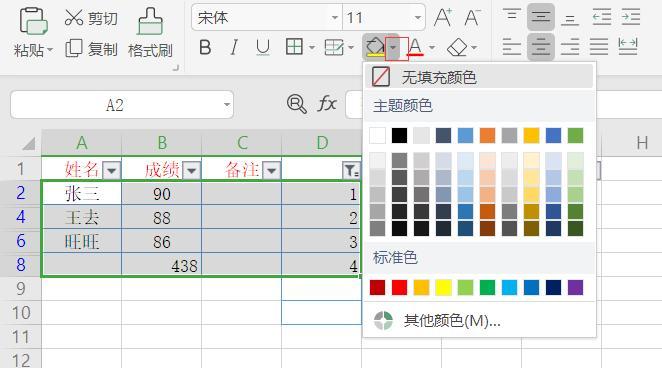Toggle Italic formatting

234,47
